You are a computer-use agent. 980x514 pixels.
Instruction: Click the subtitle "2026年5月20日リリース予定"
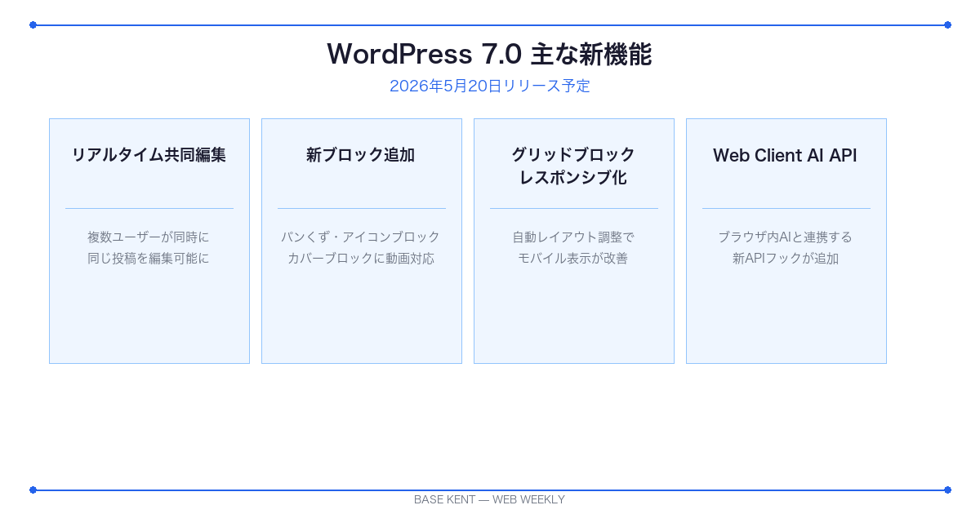pyautogui.click(x=489, y=86)
